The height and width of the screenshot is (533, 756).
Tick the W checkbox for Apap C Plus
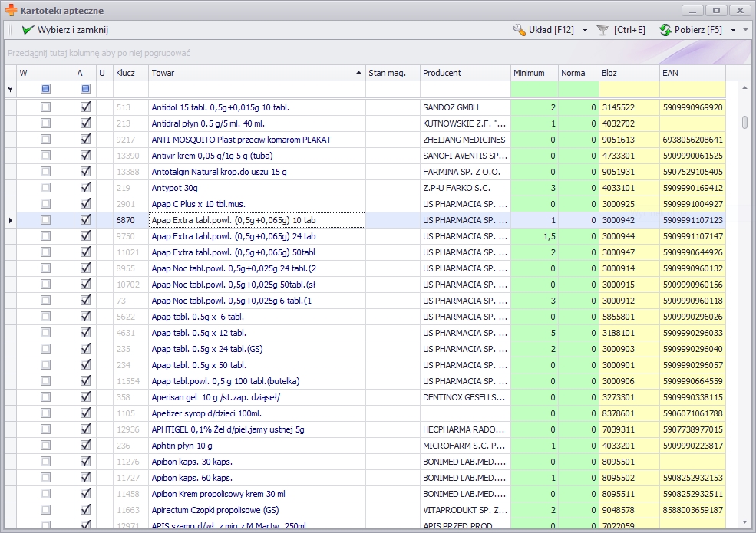45,204
